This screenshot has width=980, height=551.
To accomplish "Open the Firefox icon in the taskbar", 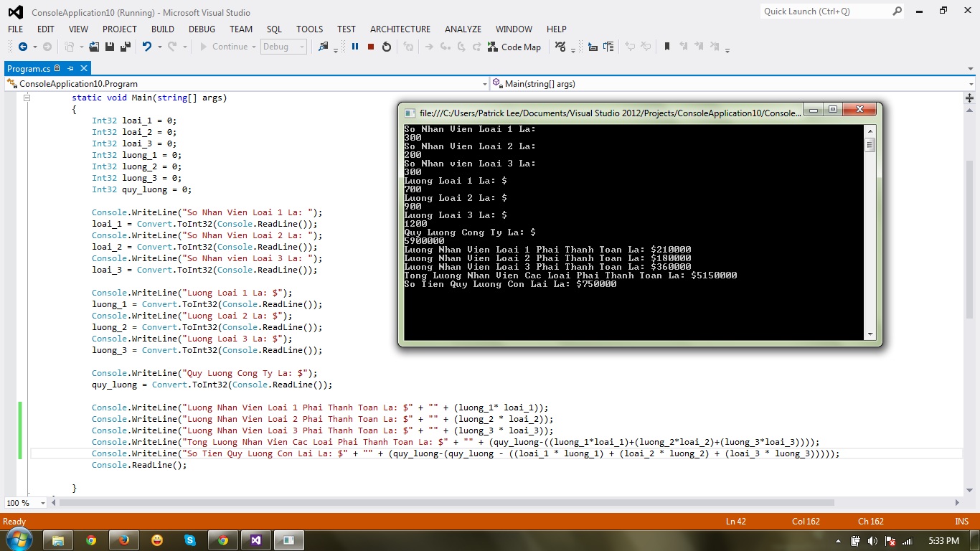I will (124, 540).
